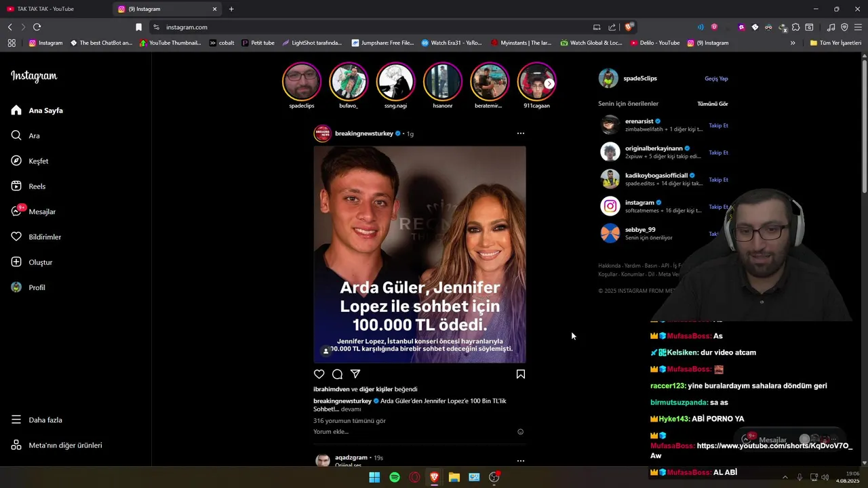The image size is (868, 488).
Task: Reload the page
Action: [x=37, y=27]
